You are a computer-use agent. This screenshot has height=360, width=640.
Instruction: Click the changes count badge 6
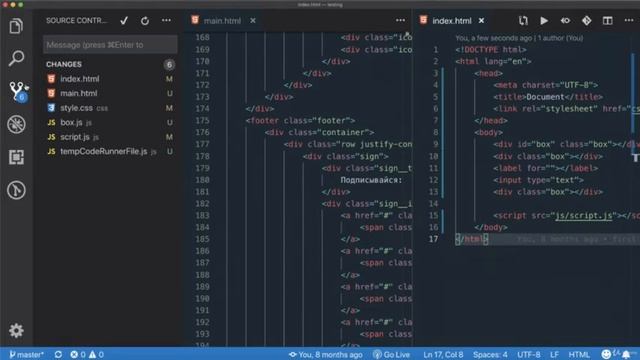[x=169, y=64]
